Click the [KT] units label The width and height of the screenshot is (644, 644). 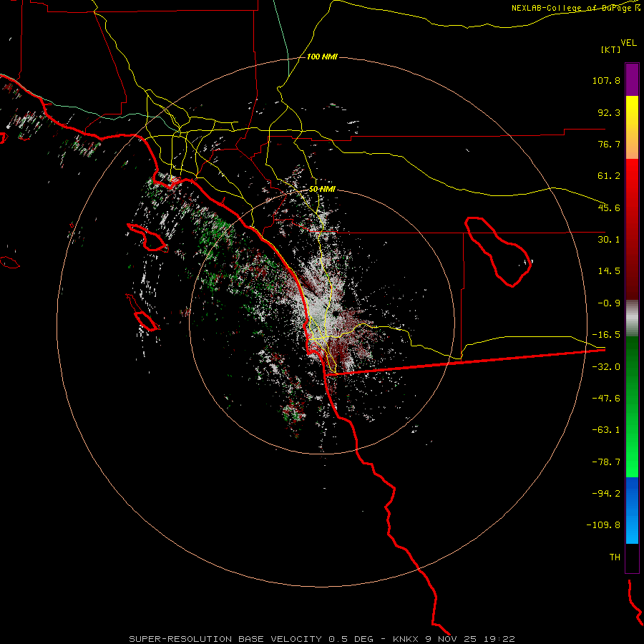tap(610, 49)
